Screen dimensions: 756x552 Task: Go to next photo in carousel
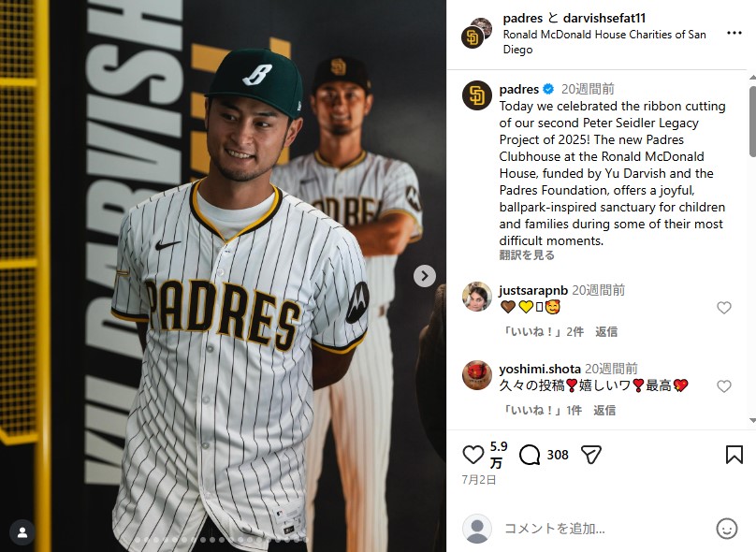(424, 276)
